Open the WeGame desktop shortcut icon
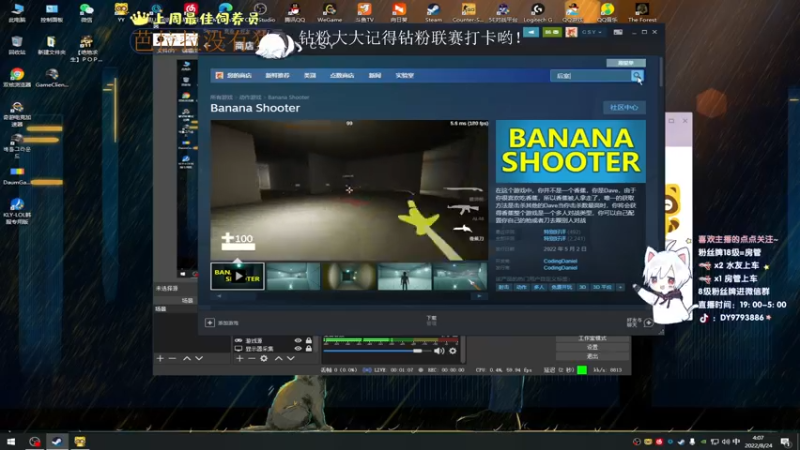Screen dimensions: 800x450 329,12
